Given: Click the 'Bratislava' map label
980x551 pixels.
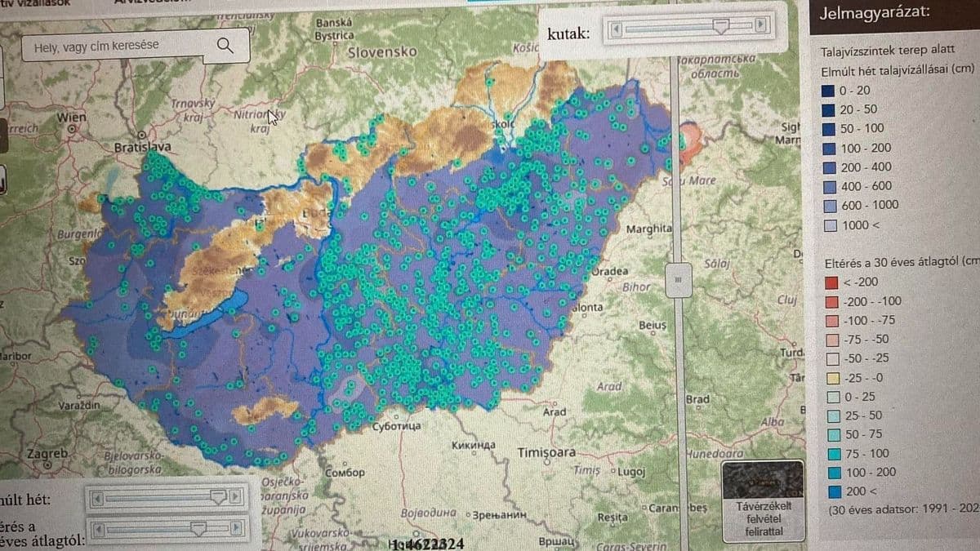Looking at the screenshot, I should (143, 147).
